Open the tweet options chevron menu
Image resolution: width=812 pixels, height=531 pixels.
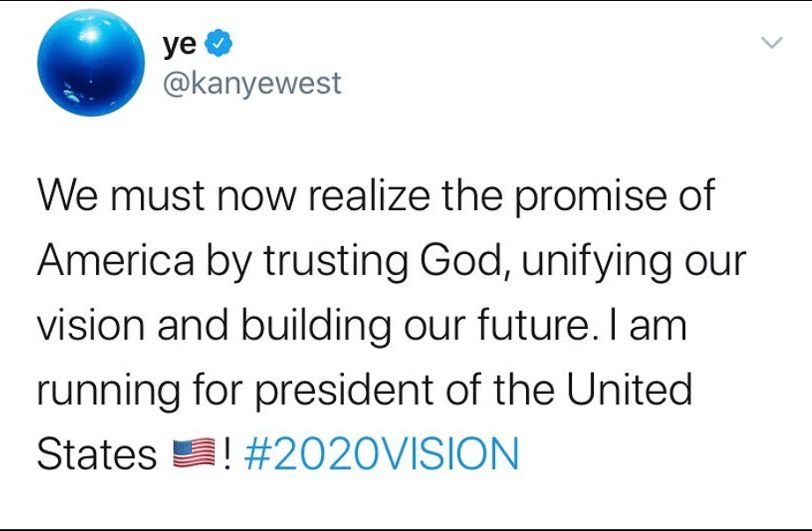[772, 43]
